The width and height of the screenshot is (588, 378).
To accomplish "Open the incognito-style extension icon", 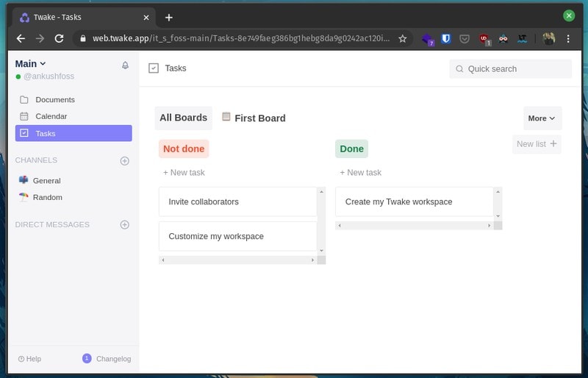I will pyautogui.click(x=503, y=38).
